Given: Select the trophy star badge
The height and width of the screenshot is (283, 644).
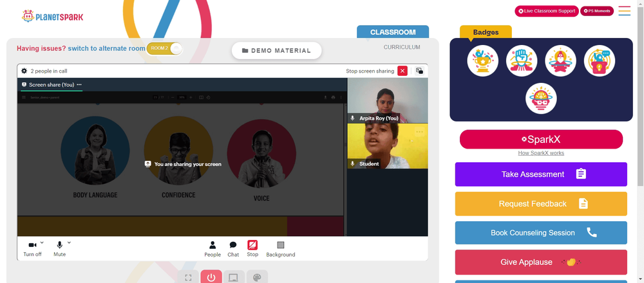Looking at the screenshot, I should [482, 60].
